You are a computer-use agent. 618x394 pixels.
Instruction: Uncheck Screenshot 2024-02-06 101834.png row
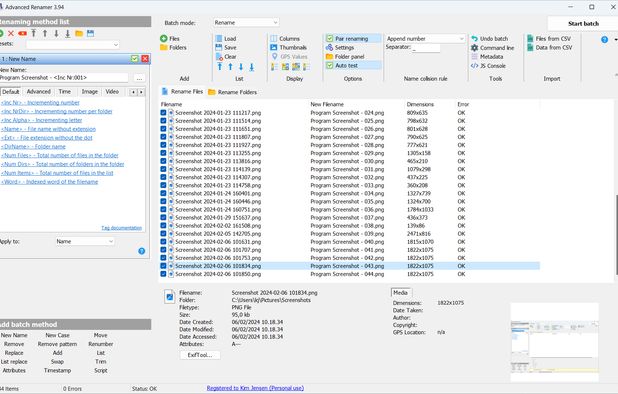pyautogui.click(x=163, y=266)
